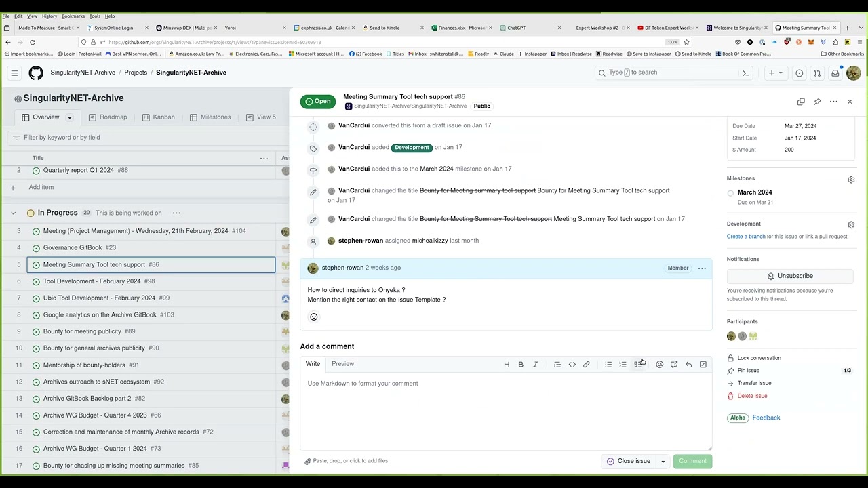Insert a saved reply via arrow icon

point(688,365)
